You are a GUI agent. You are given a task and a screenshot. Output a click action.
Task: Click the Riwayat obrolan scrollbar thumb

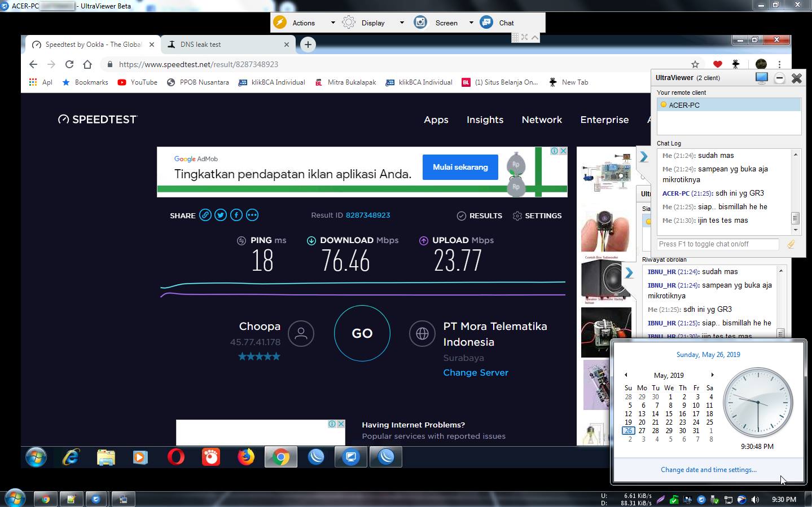[781, 333]
